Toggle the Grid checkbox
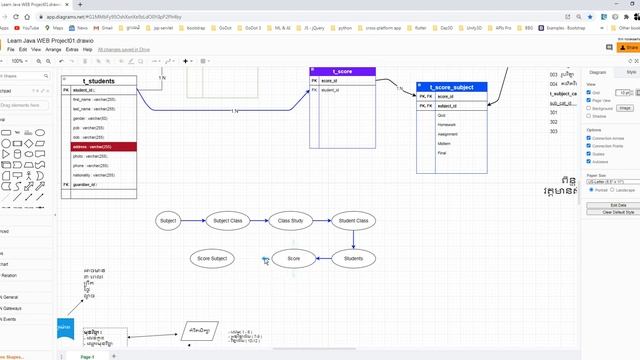Screen dimensions: 640x360 589,92
